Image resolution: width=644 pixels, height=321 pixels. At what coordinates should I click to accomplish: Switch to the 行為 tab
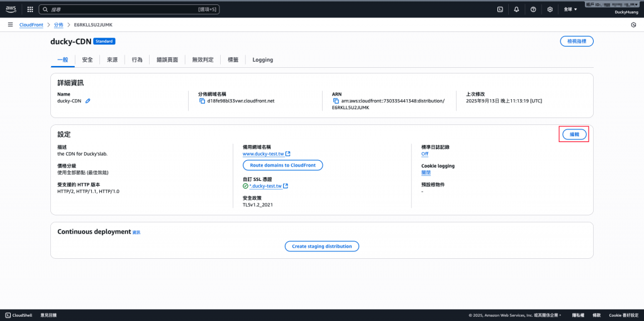137,60
